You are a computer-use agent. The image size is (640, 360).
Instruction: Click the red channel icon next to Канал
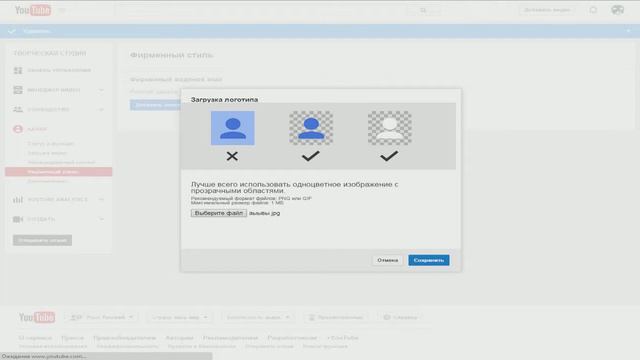pos(18,129)
